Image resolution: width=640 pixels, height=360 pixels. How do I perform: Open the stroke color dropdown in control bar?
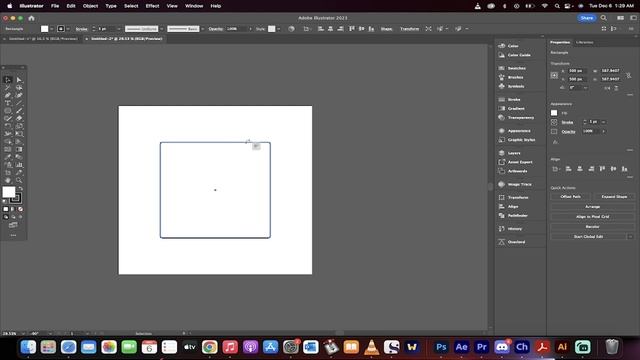[68, 29]
